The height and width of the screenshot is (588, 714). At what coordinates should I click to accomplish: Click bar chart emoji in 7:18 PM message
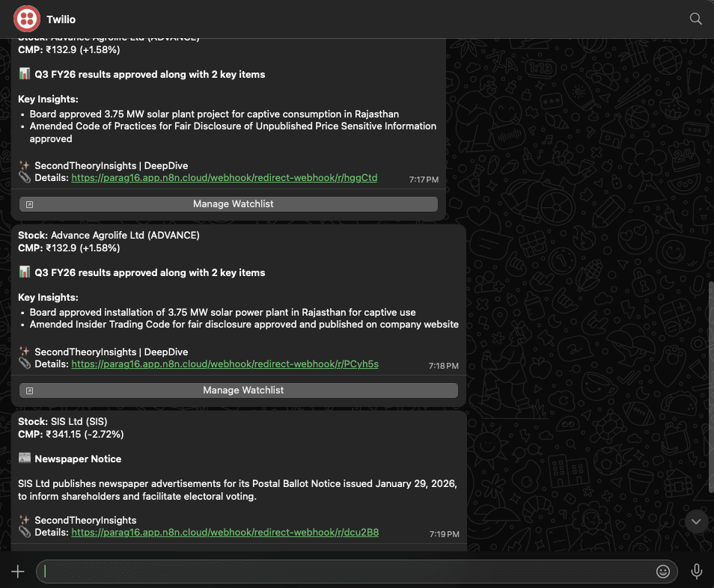coord(25,272)
